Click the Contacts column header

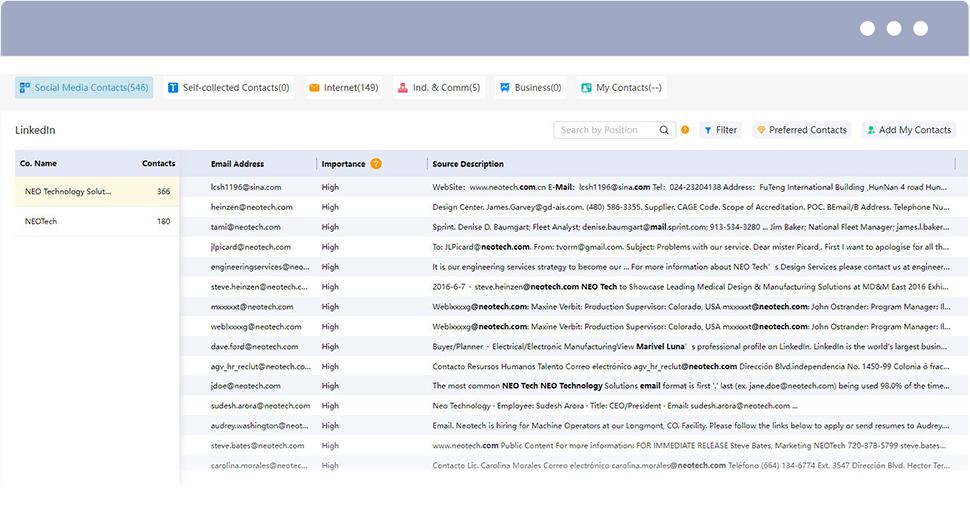coord(158,163)
